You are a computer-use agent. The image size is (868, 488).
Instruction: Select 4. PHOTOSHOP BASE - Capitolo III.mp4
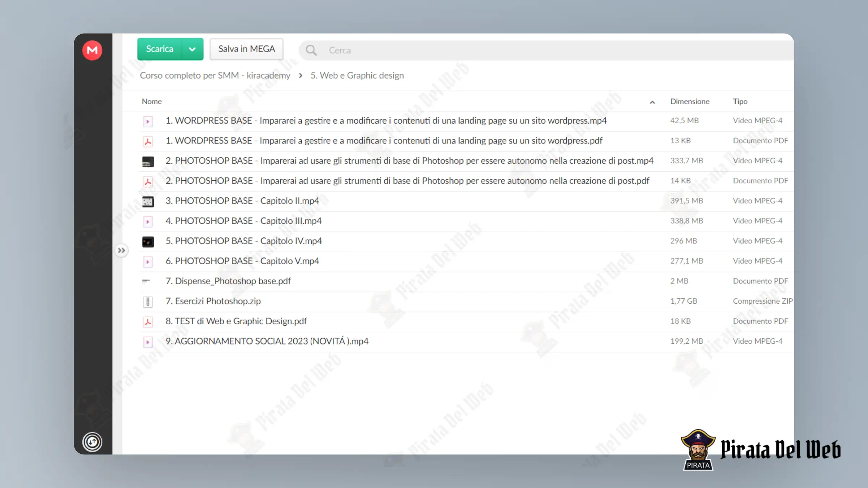click(243, 221)
